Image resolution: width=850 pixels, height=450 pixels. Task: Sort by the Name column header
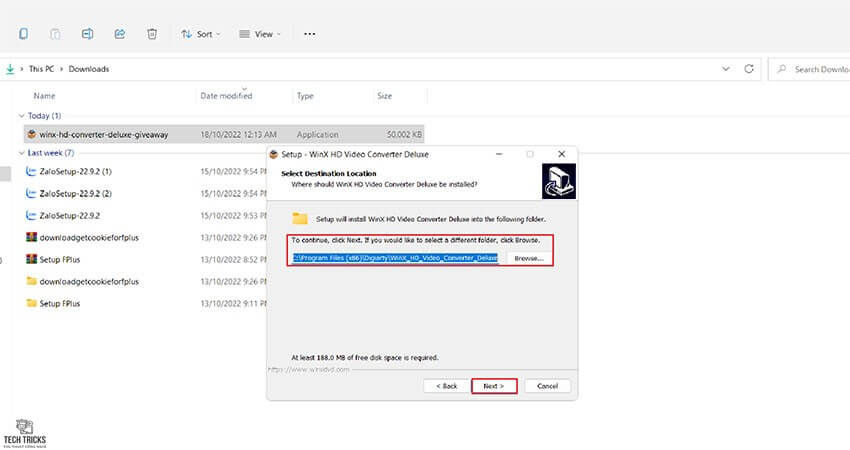click(44, 96)
